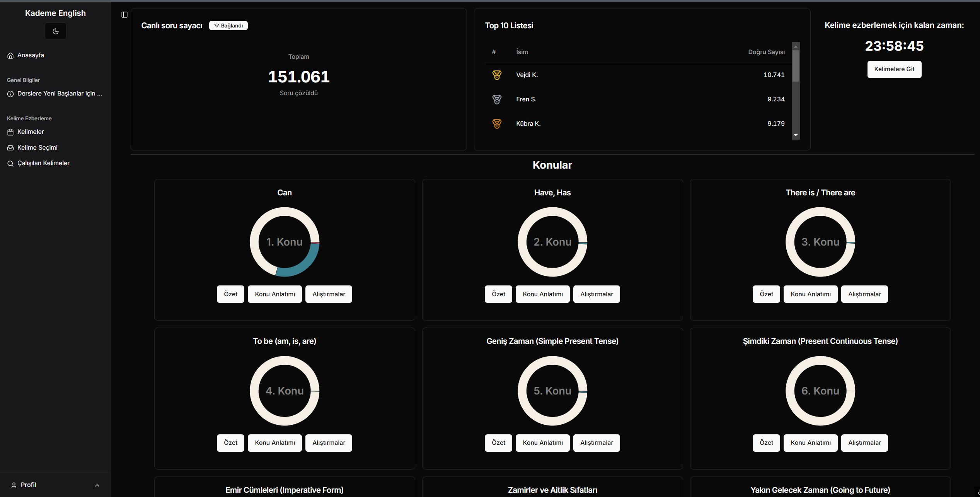Click the Bağlandı connection badge
This screenshot has height=497, width=980.
coord(228,26)
